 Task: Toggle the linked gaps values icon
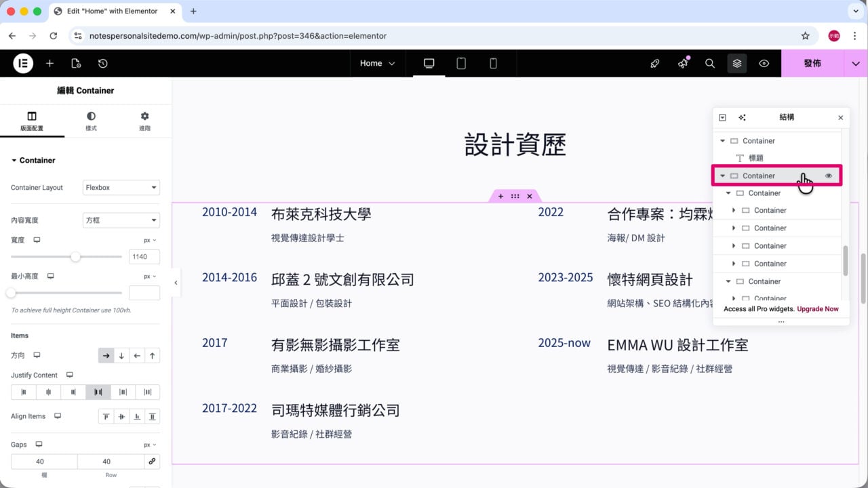pyautogui.click(x=152, y=462)
